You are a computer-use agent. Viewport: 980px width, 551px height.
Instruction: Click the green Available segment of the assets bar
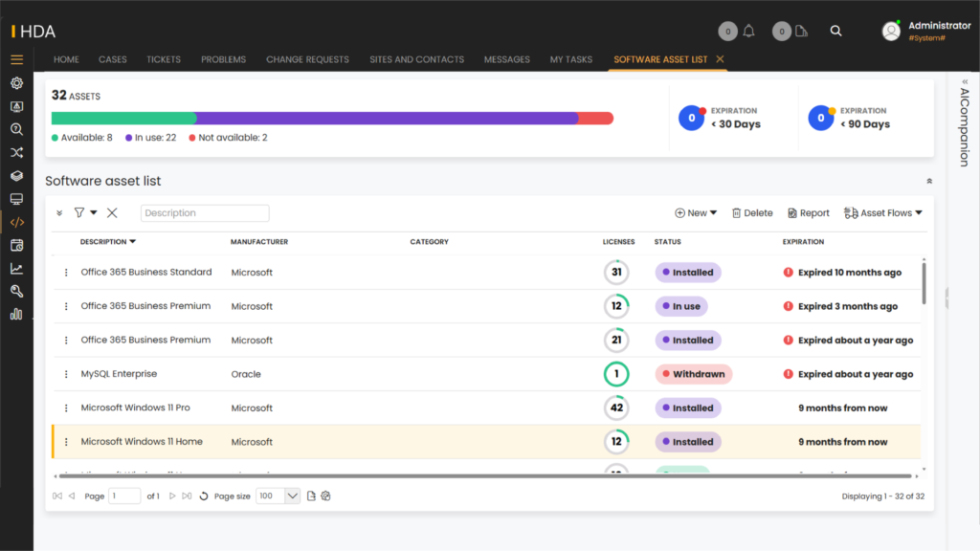pos(123,118)
